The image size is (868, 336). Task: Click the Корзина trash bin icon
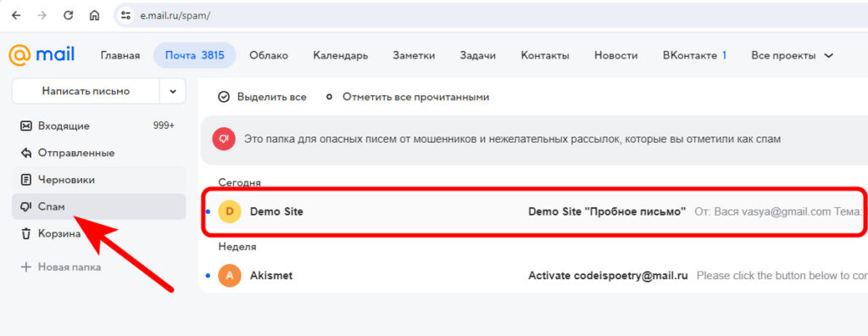[26, 234]
